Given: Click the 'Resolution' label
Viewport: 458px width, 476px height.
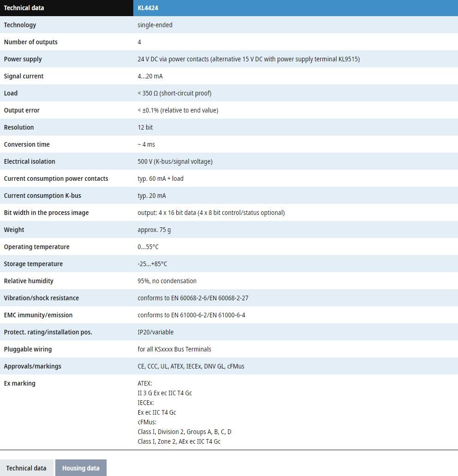Looking at the screenshot, I should click(x=19, y=127).
